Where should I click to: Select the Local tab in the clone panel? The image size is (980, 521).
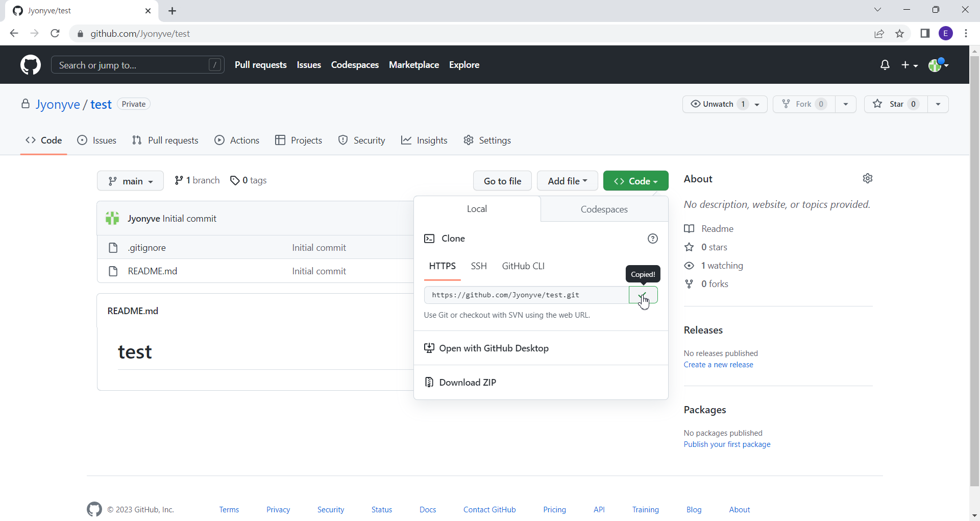click(x=477, y=209)
